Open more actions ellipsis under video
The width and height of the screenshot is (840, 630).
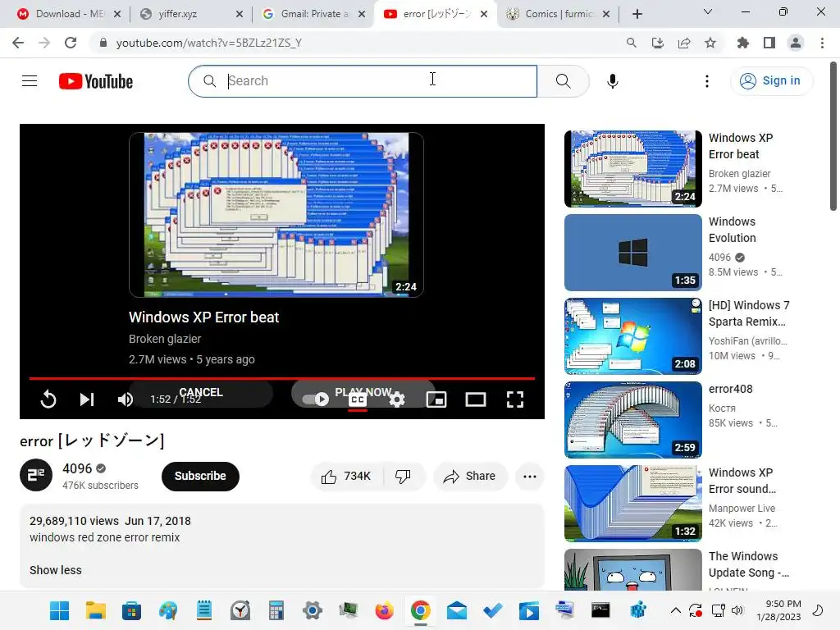530,477
